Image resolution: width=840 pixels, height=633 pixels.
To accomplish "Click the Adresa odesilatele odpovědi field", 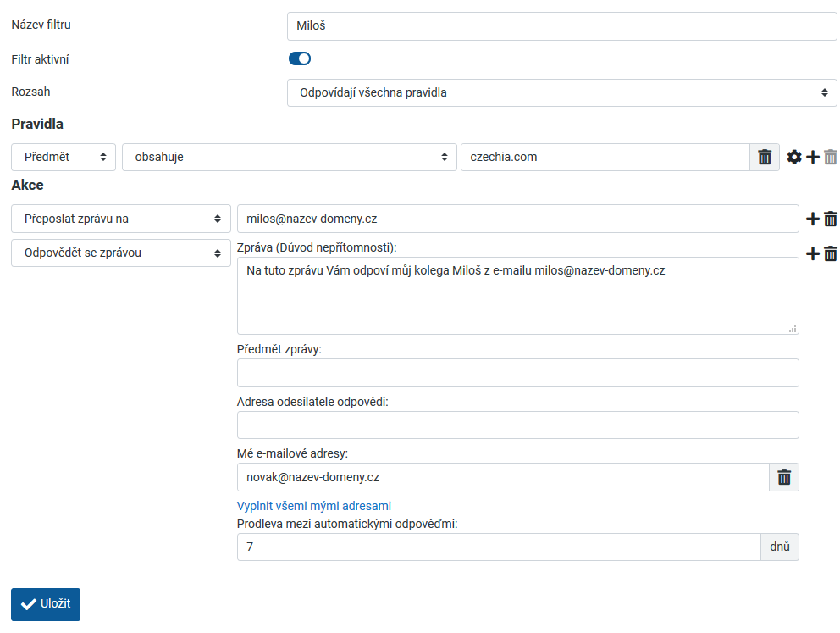I will pyautogui.click(x=517, y=425).
